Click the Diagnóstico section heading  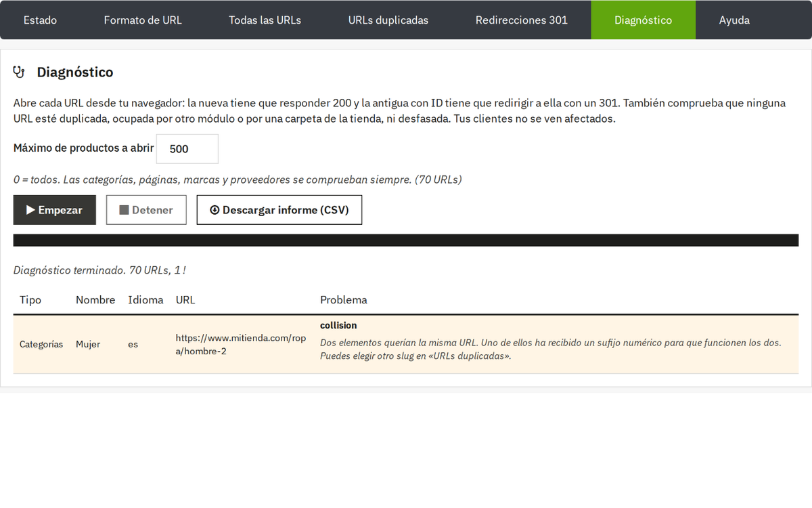75,72
